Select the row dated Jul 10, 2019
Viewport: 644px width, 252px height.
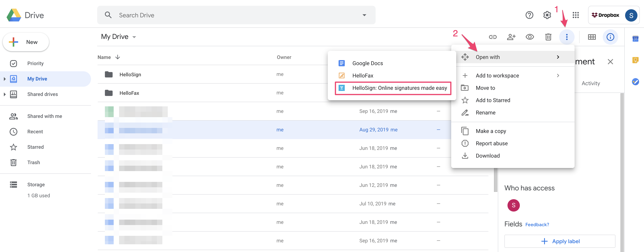tap(293, 204)
